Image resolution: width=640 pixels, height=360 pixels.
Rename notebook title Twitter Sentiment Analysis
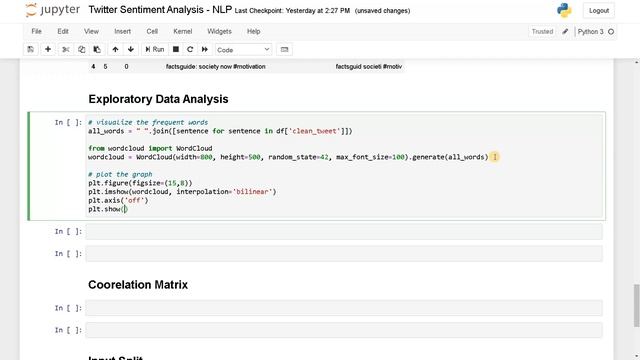[160, 10]
